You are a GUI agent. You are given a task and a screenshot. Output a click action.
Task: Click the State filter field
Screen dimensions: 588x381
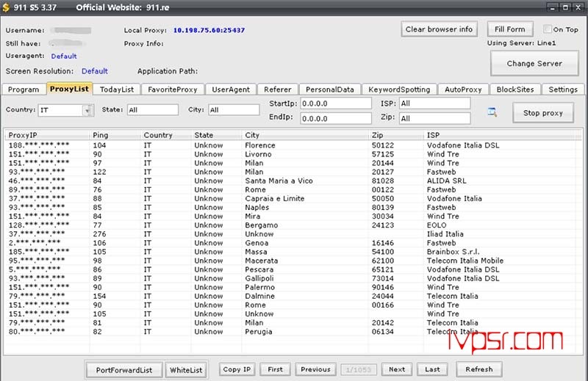(x=153, y=110)
